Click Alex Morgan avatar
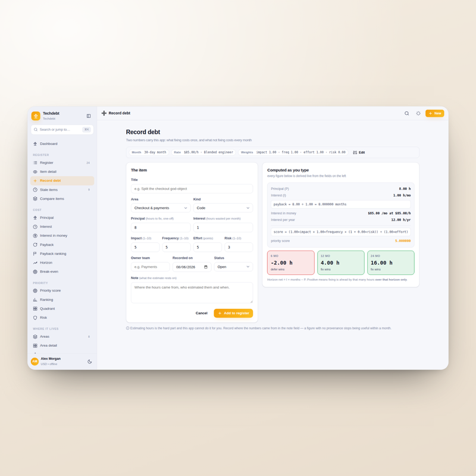This screenshot has height=476, width=476. pyautogui.click(x=35, y=361)
